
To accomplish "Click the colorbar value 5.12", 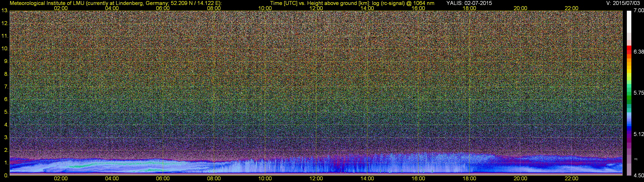I will tap(638, 134).
